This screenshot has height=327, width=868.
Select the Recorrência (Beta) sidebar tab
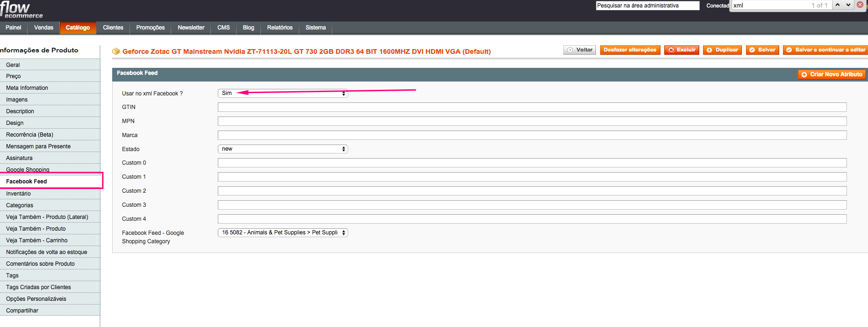(50, 135)
